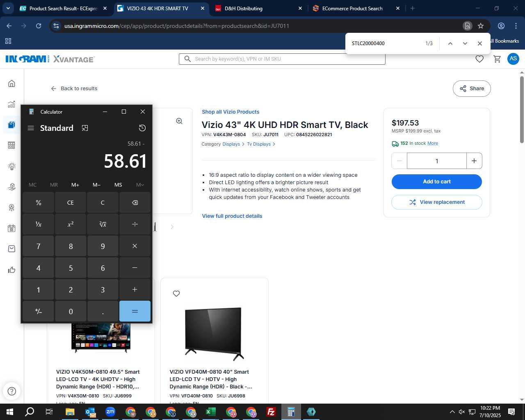The height and width of the screenshot is (420, 525).
Task: Click calculator square root key
Action: [x=103, y=224]
